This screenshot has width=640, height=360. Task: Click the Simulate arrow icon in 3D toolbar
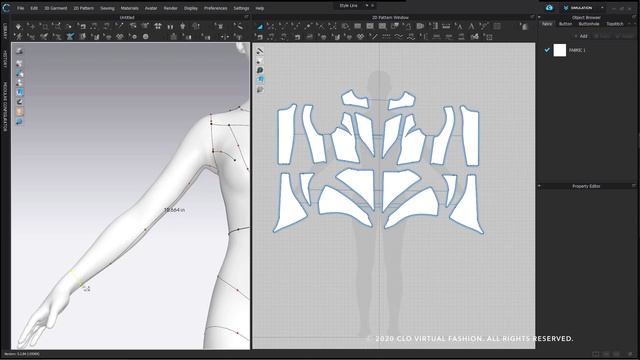tap(19, 27)
